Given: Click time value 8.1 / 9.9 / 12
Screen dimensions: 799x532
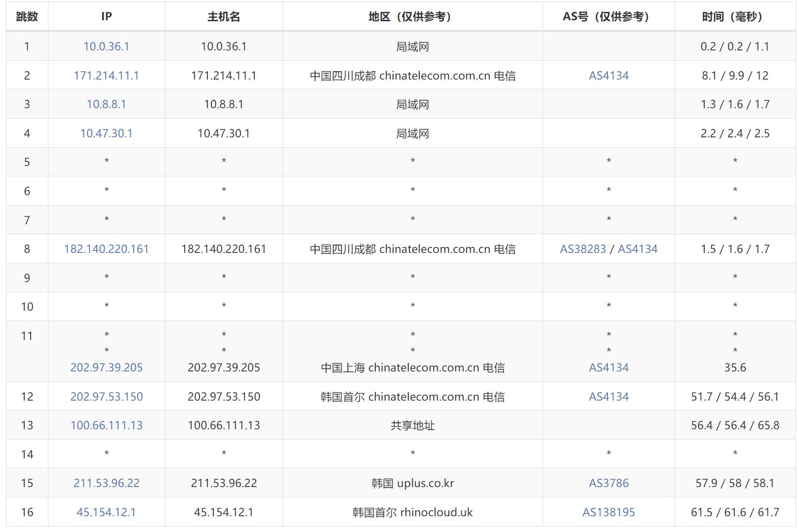Looking at the screenshot, I should pos(735,76).
